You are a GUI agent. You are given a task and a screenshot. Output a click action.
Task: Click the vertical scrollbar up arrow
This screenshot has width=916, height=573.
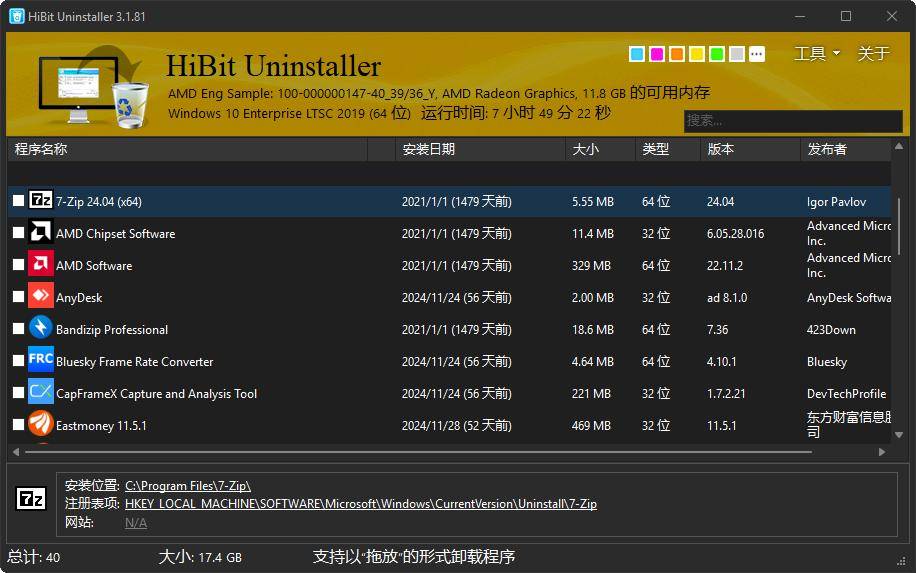898,147
